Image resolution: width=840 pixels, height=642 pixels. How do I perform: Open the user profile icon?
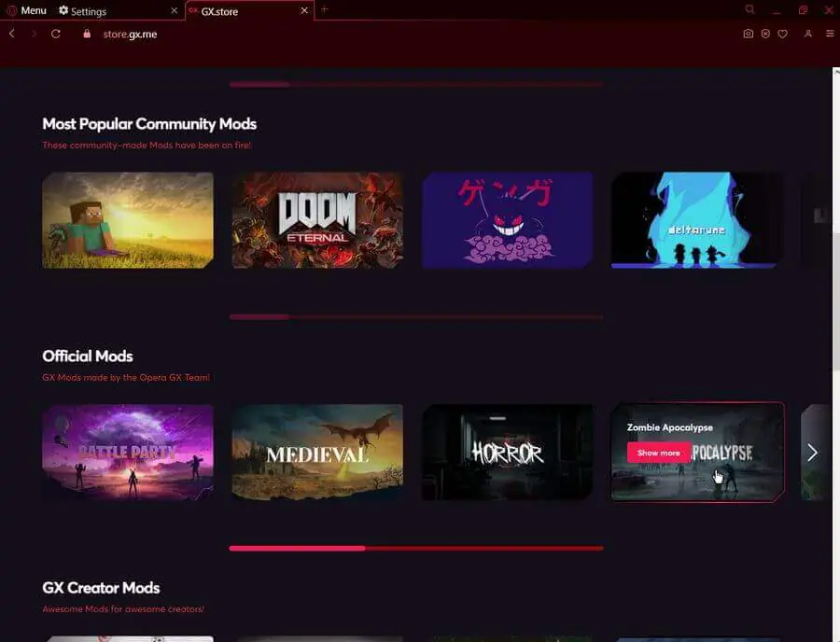pyautogui.click(x=808, y=34)
